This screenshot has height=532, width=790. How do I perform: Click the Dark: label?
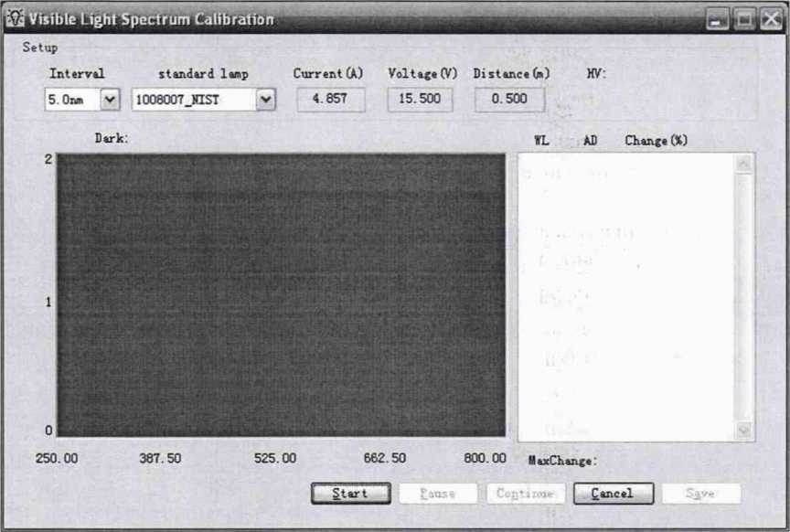(112, 138)
